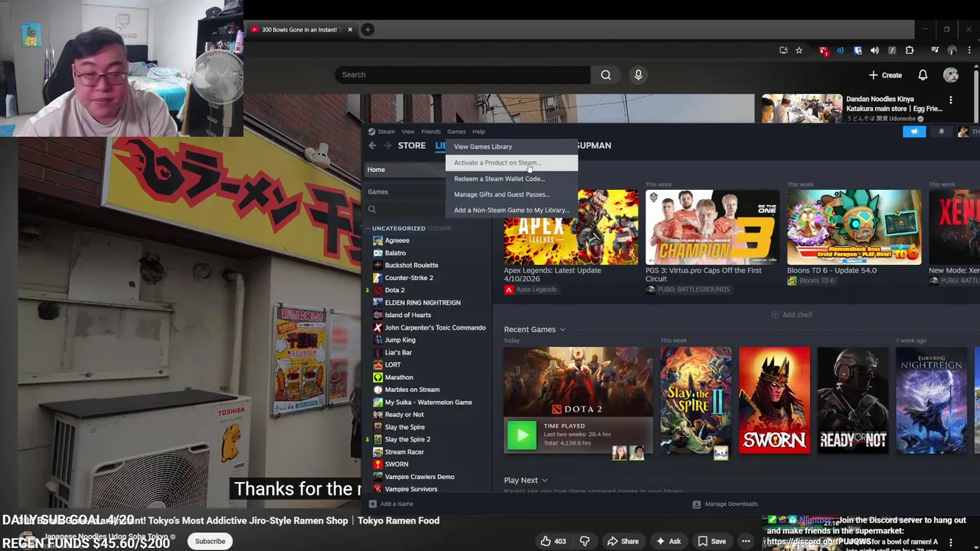This screenshot has height=551, width=980.
Task: Activate YouTube voice search microphone
Action: (x=638, y=74)
